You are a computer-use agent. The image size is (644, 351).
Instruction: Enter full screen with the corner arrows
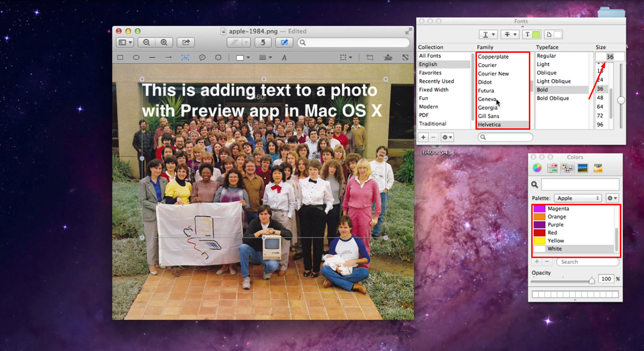click(x=409, y=31)
